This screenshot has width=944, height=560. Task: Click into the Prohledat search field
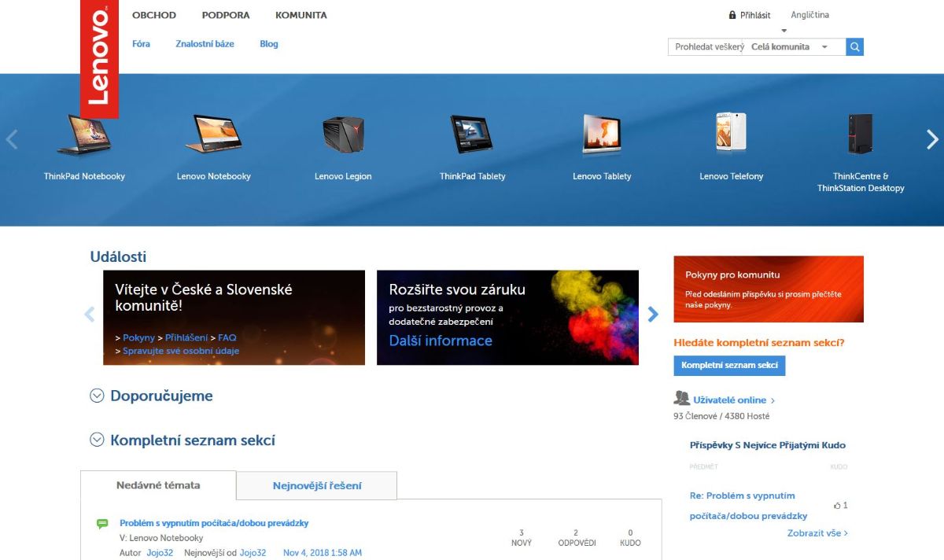(707, 47)
